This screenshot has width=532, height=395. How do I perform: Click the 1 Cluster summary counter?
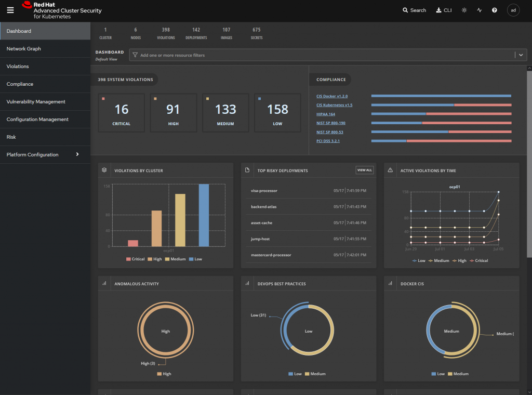coord(105,33)
